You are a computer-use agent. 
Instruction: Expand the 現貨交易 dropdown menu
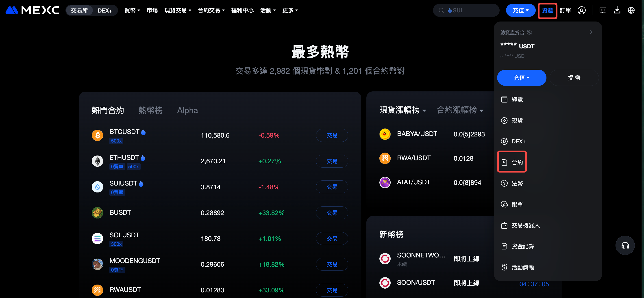178,10
